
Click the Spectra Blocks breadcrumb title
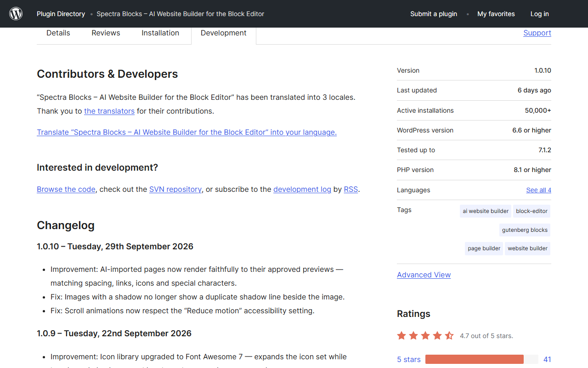point(181,14)
